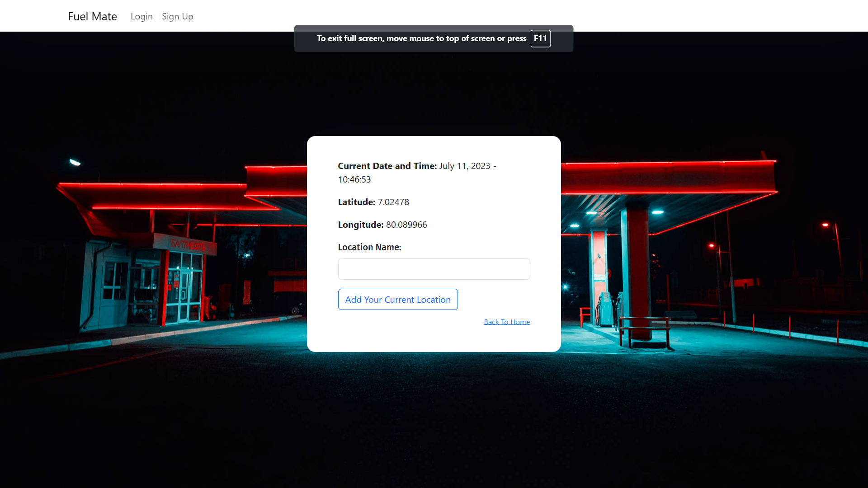Select the longitude value 80.089966
Image resolution: width=868 pixels, height=488 pixels.
point(406,225)
